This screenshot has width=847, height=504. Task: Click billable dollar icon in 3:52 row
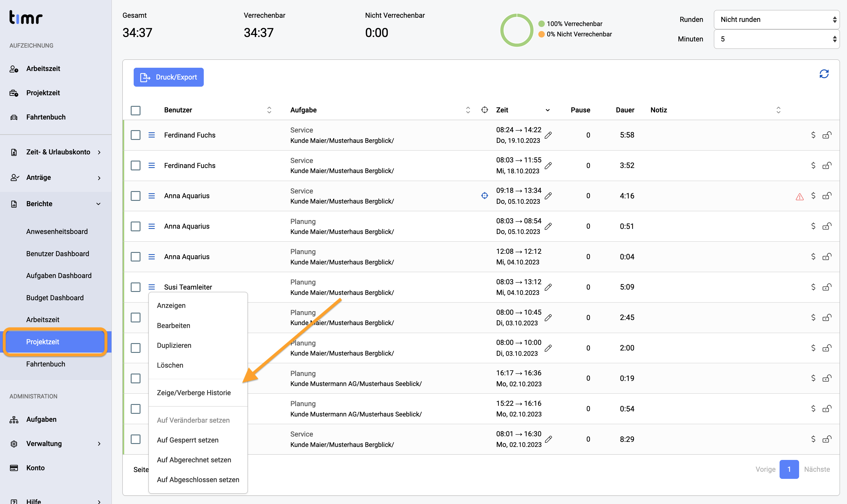(x=813, y=165)
